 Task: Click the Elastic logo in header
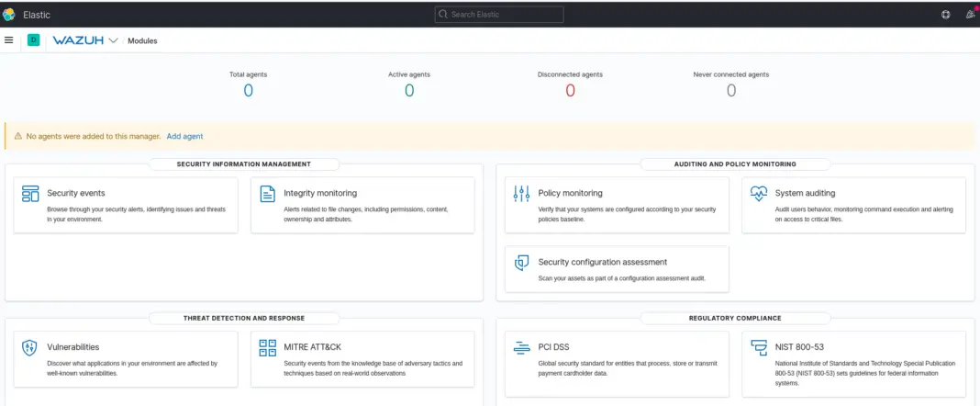10,15
